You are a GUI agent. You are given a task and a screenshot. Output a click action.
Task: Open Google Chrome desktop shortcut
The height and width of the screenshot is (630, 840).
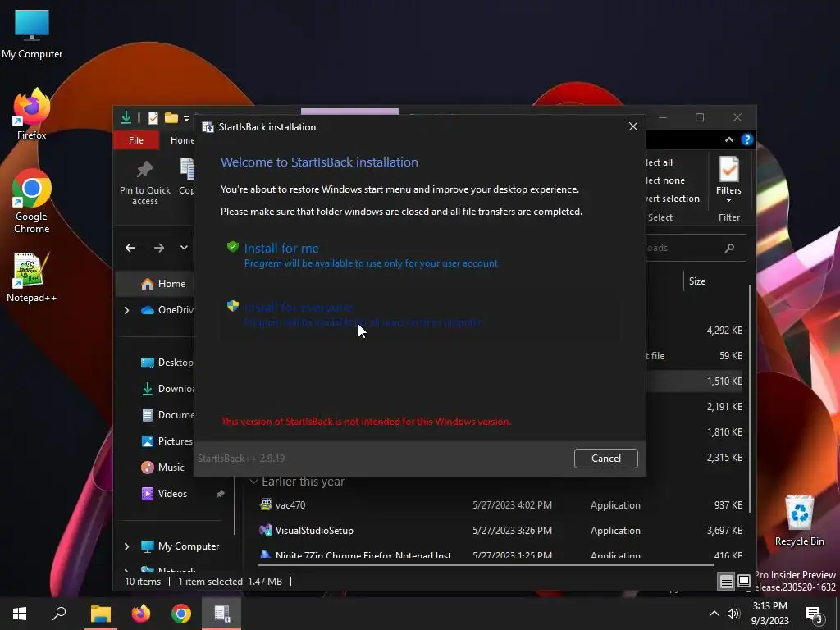coord(32,201)
